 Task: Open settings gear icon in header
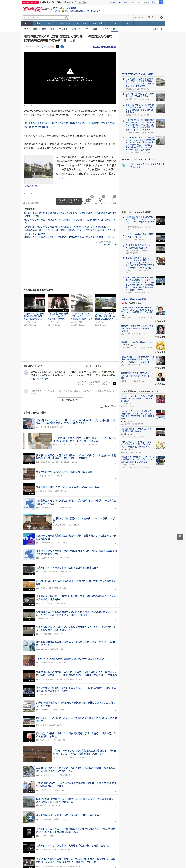coord(161,18)
